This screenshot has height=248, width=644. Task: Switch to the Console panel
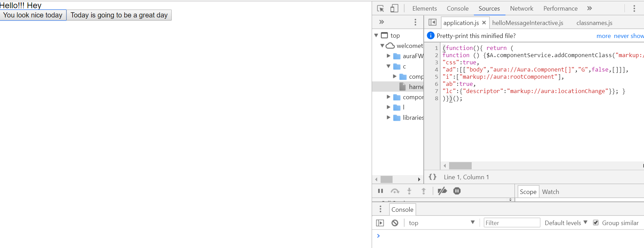pyautogui.click(x=458, y=9)
